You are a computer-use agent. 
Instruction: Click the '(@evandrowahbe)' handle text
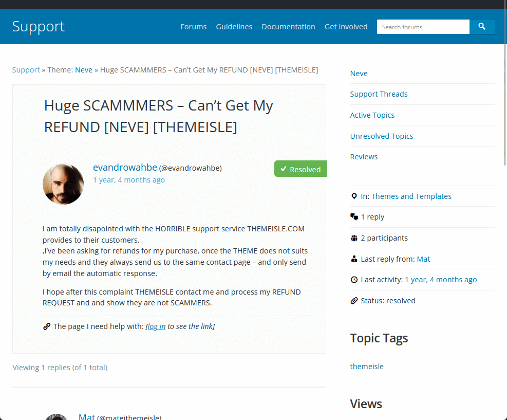click(191, 168)
